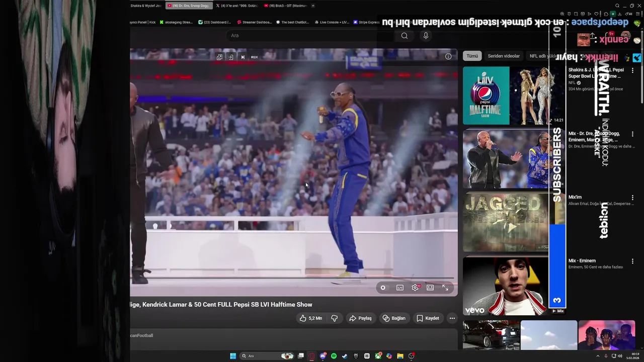Click the Bağlan button

point(394,318)
